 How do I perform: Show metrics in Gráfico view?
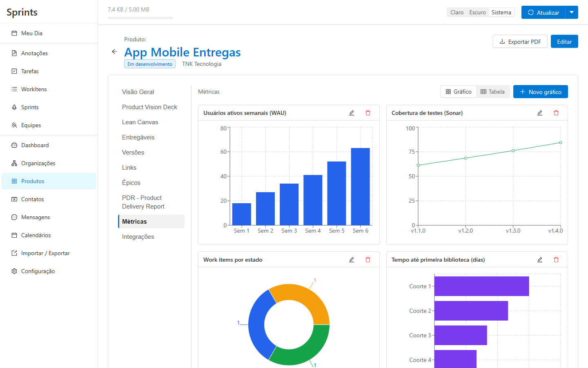click(459, 92)
